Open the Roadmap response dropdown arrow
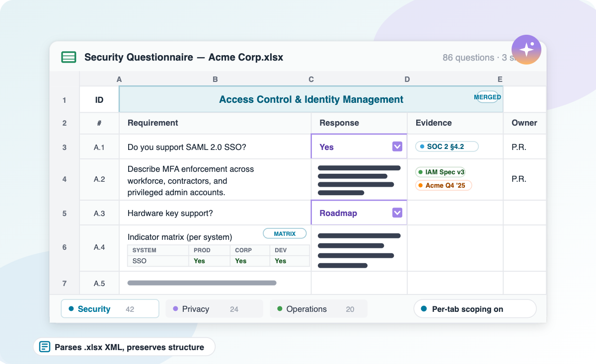The width and height of the screenshot is (596, 364). 397,213
